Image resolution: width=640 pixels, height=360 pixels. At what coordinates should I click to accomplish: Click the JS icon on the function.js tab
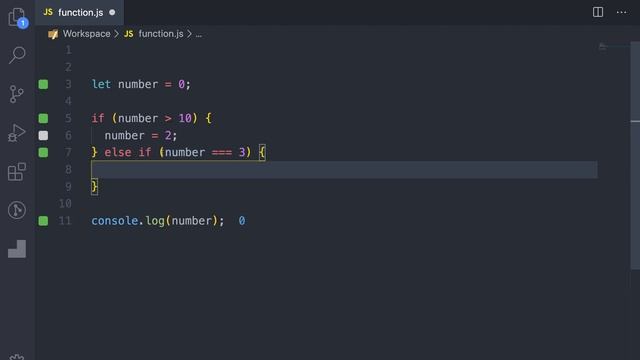[x=48, y=12]
